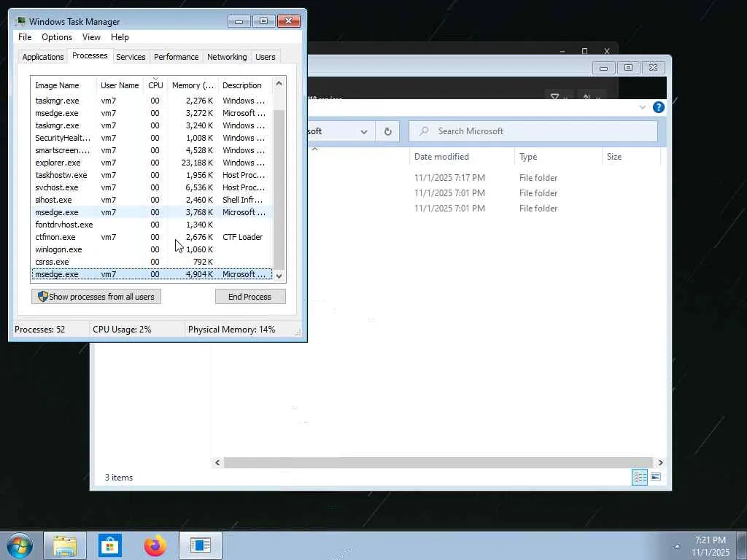Open the clock showing 7:21 PM
The image size is (747, 560).
(x=711, y=546)
